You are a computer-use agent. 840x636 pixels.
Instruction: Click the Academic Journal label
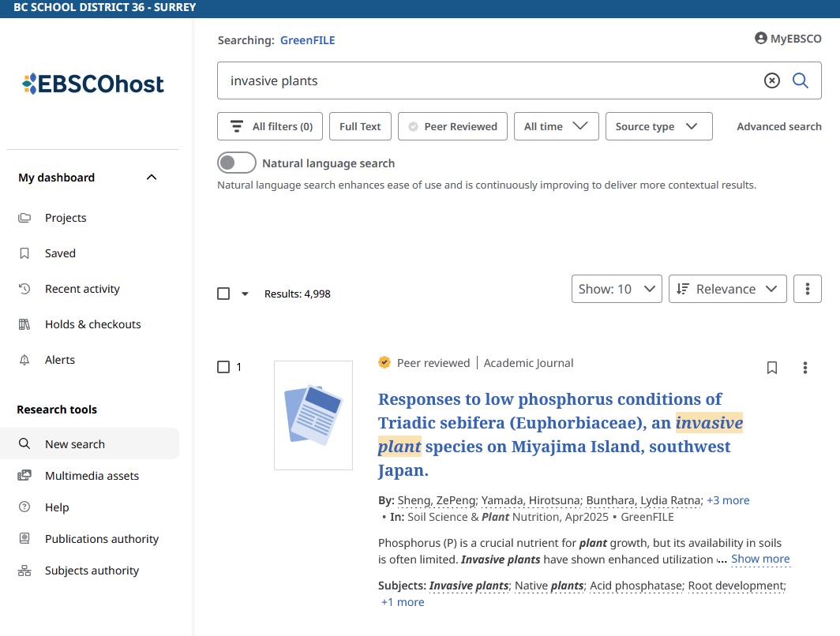tap(528, 363)
